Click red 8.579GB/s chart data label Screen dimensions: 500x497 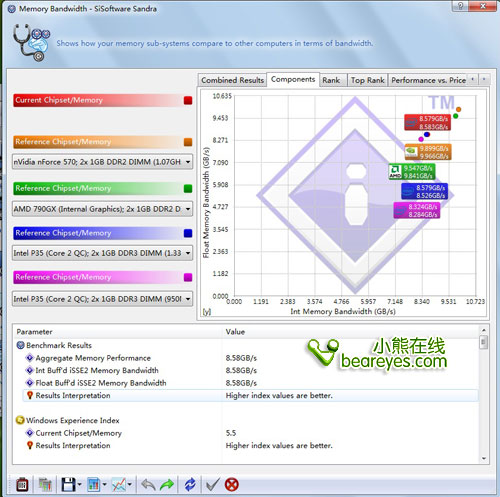[x=427, y=122]
